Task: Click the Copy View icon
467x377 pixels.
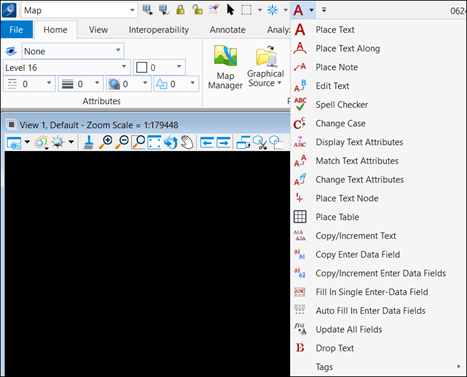Action: tap(243, 142)
